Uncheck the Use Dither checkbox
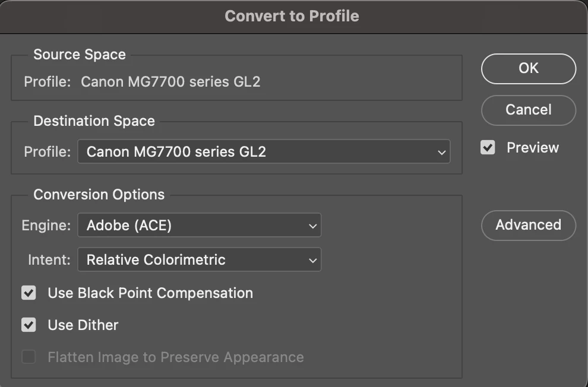This screenshot has width=588, height=387. pos(29,325)
